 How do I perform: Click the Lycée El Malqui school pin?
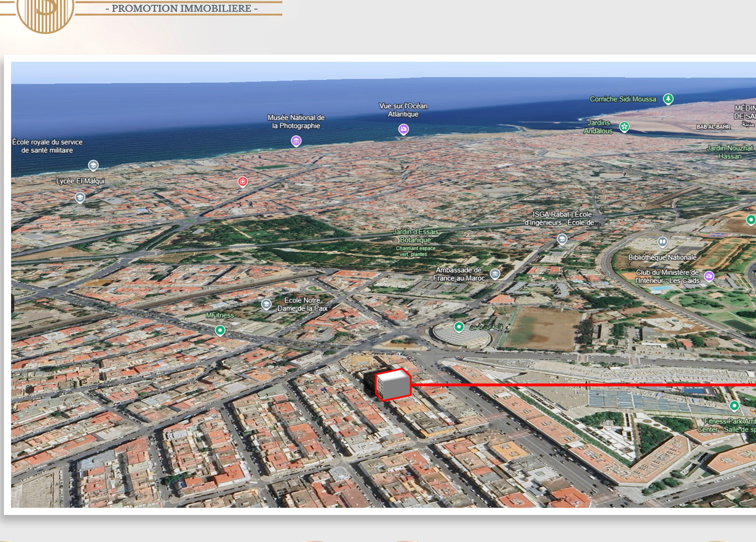pyautogui.click(x=80, y=198)
